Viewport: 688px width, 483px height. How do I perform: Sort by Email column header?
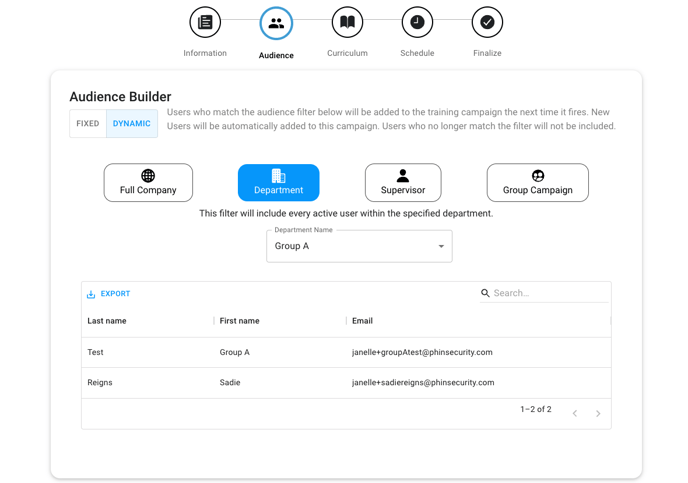tap(362, 321)
